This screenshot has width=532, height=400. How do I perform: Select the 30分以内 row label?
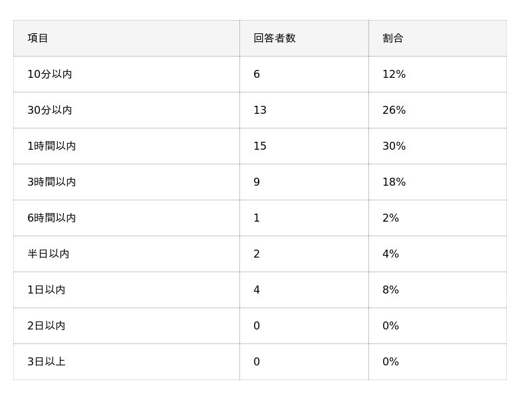[x=50, y=110]
